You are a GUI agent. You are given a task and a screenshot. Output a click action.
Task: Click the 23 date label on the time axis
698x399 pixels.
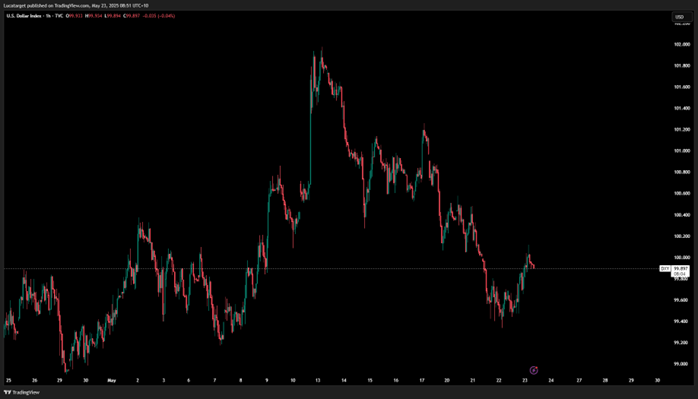tap(525, 381)
